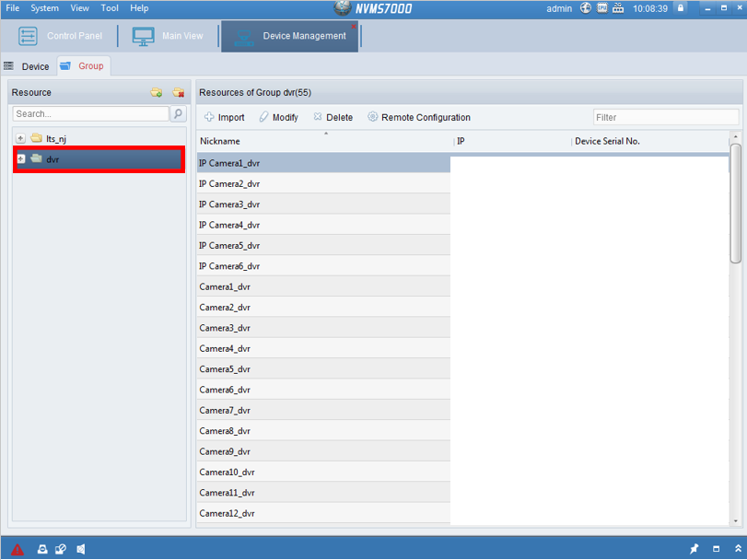
Task: Click the delete group icon in Resource panel
Action: [178, 93]
